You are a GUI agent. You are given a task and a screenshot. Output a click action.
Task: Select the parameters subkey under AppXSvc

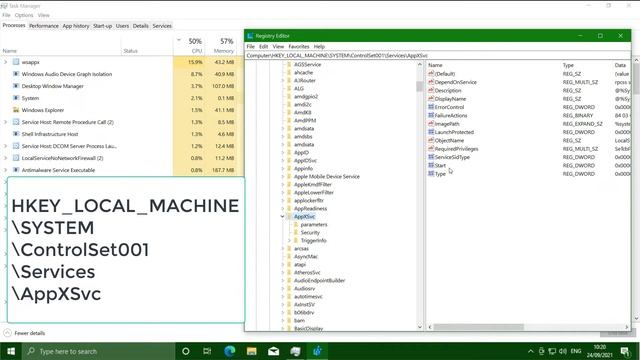click(314, 224)
